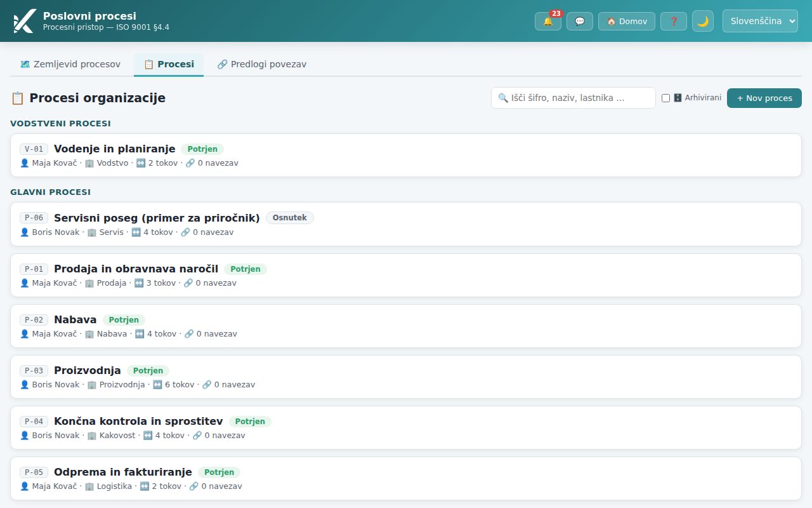
Task: Click the P-02 code badge
Action: pos(34,320)
